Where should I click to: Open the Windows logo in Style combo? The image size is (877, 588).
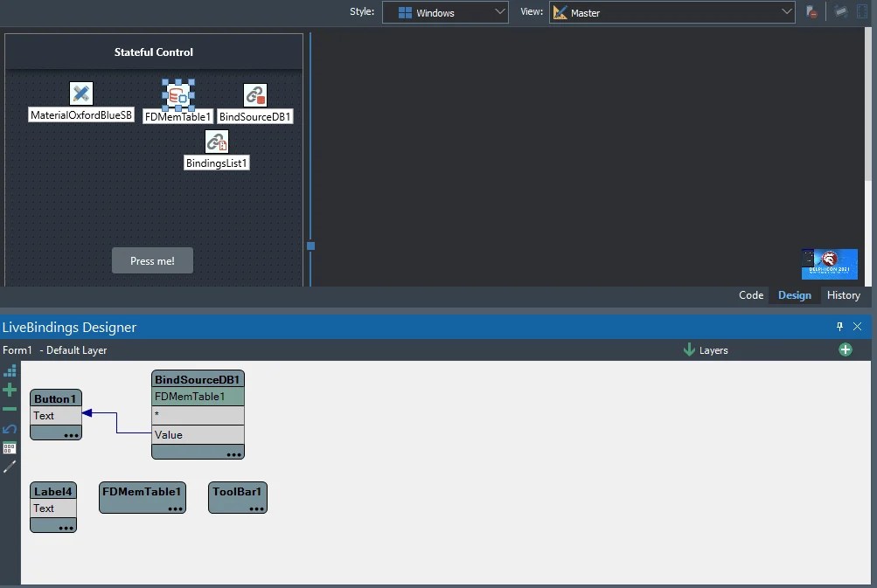click(405, 12)
